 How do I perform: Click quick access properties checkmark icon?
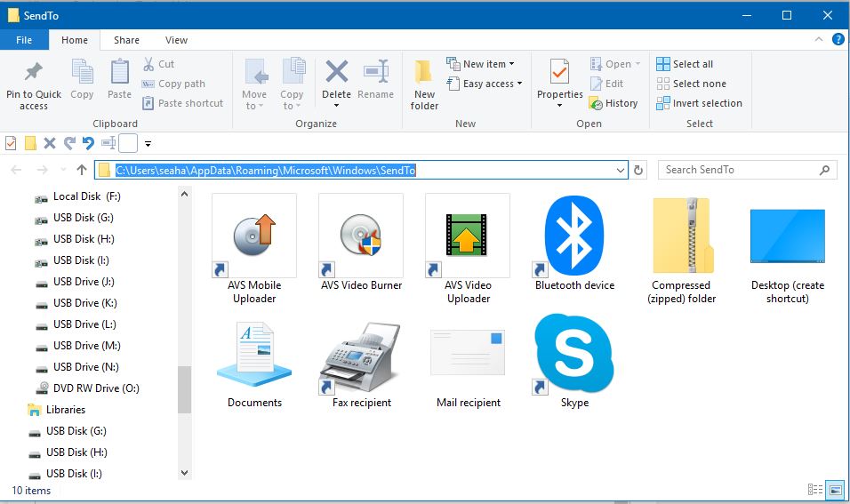(11, 143)
